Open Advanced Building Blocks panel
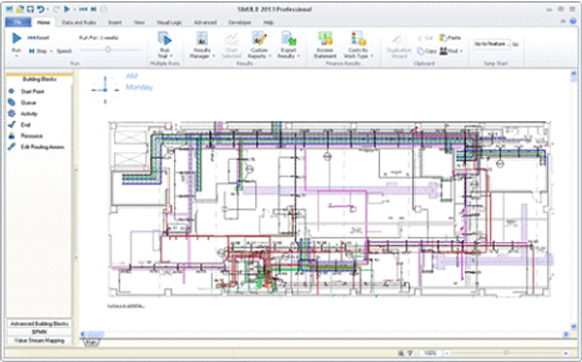The width and height of the screenshot is (582, 362). point(39,324)
